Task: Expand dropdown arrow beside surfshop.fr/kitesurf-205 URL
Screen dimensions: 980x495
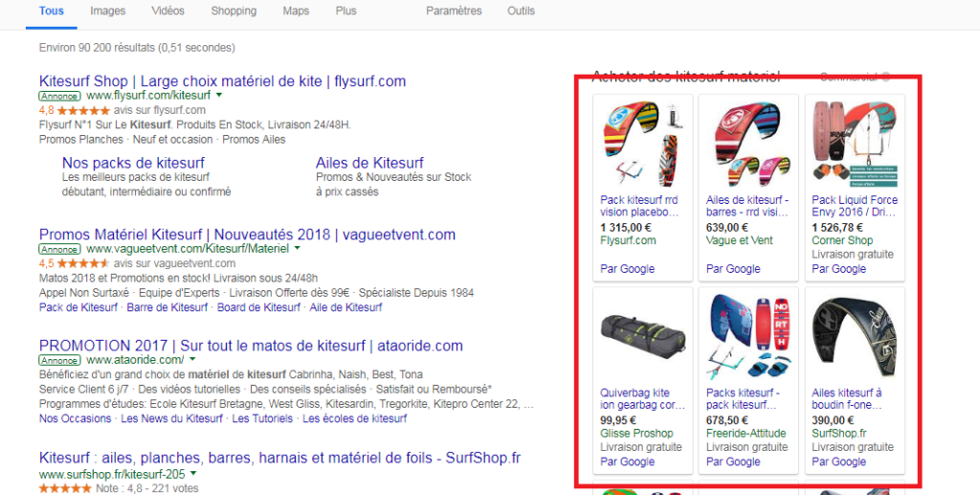Action: click(193, 474)
